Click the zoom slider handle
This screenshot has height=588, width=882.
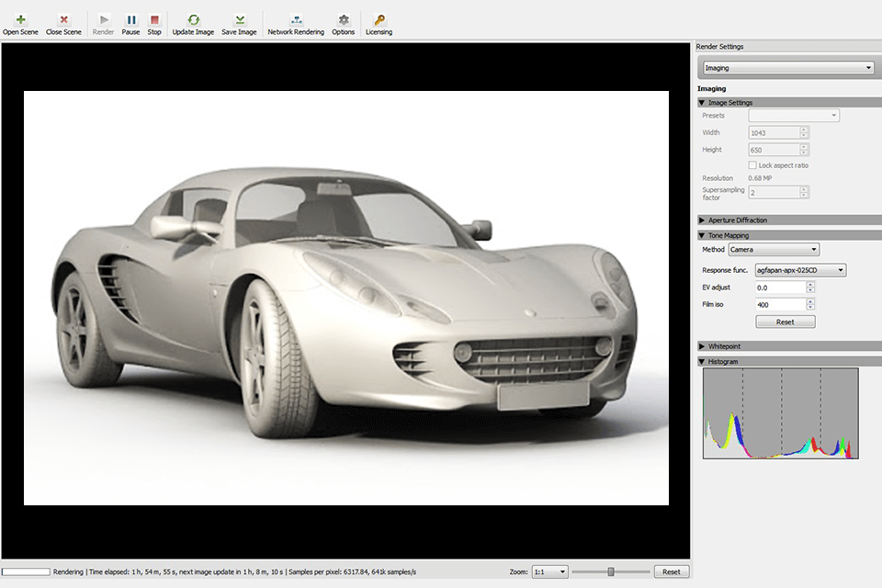pos(610,571)
